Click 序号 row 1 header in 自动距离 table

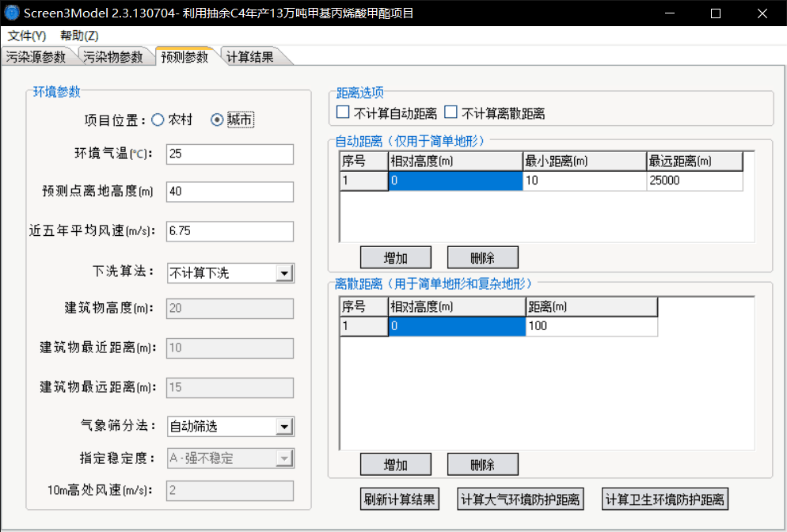click(x=364, y=180)
